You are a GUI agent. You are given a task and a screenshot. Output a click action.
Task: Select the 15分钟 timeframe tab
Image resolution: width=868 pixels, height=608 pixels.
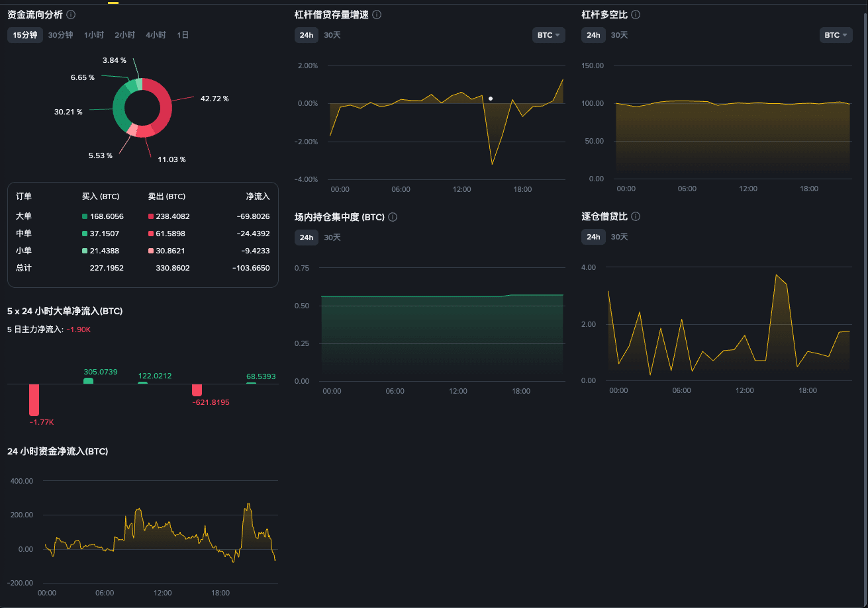[25, 35]
